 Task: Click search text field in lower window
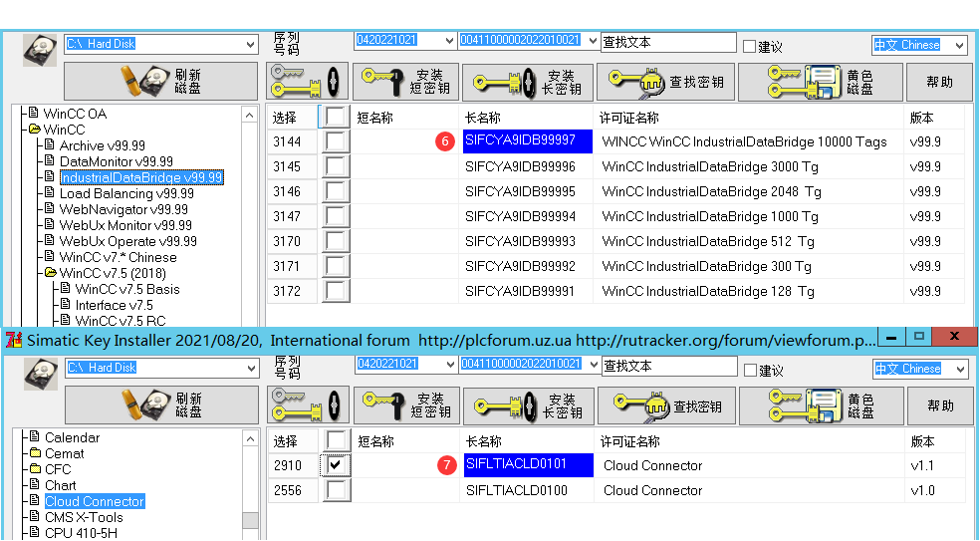[x=669, y=366]
